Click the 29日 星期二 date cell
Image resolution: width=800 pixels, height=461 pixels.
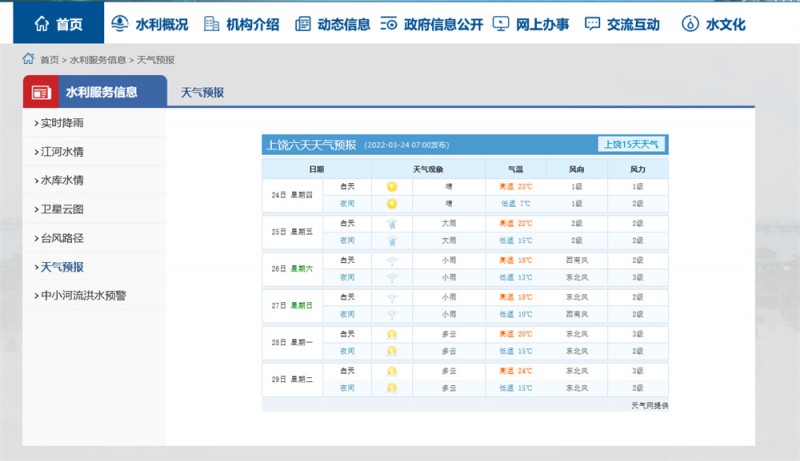click(292, 379)
